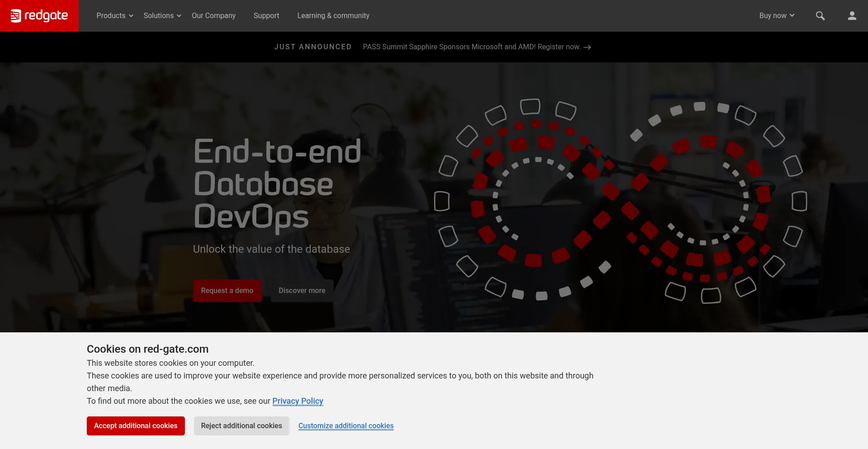Open the Support menu item
The image size is (868, 449).
[266, 16]
